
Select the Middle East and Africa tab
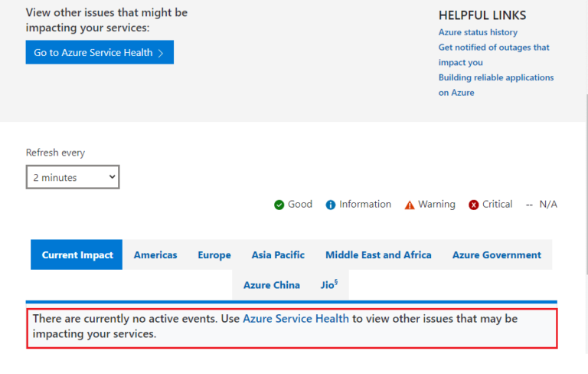pyautogui.click(x=378, y=255)
